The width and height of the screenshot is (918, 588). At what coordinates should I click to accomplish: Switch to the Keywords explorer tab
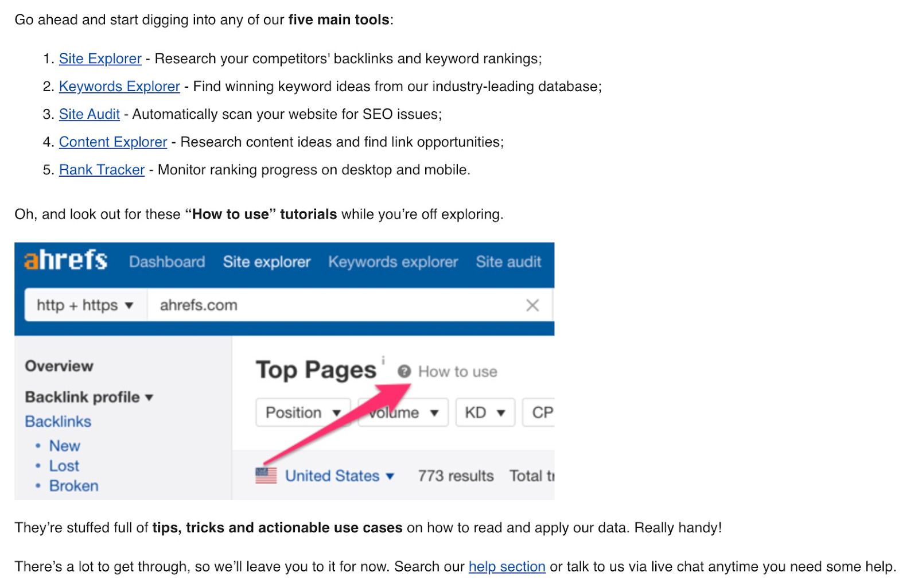(x=392, y=262)
